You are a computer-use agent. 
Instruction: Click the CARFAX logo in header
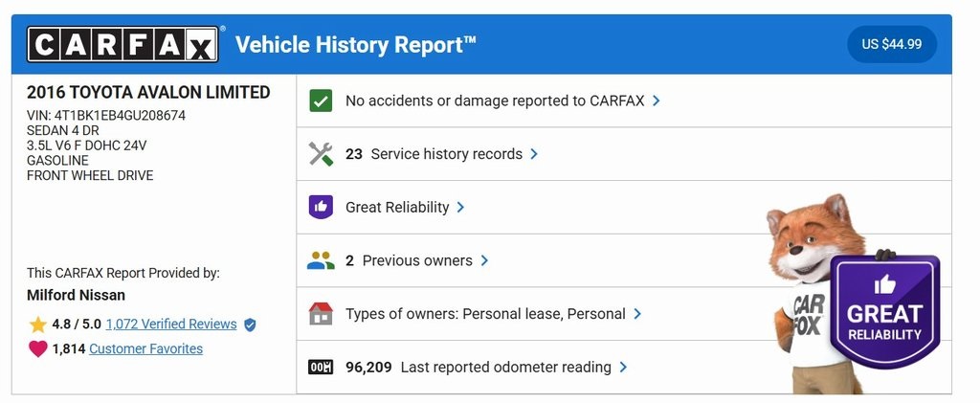[122, 45]
